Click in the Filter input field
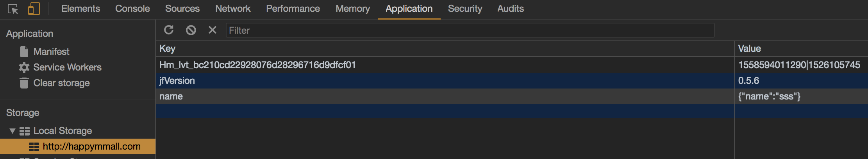This screenshot has height=159, width=868. [x=469, y=31]
